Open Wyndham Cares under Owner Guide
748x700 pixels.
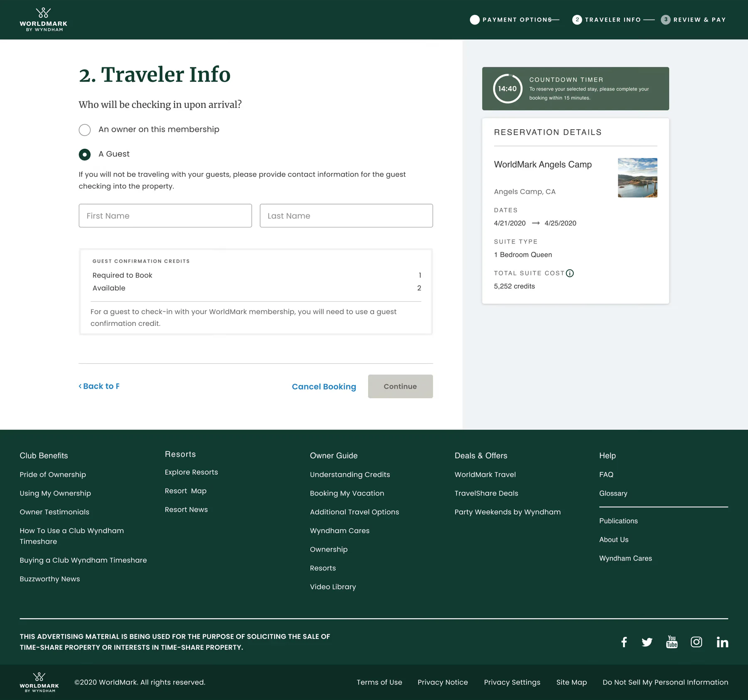(340, 531)
